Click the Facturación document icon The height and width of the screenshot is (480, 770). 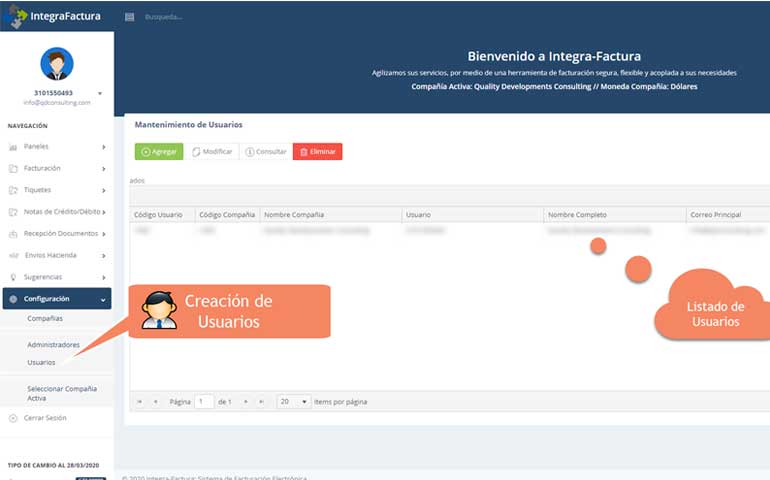tap(13, 169)
